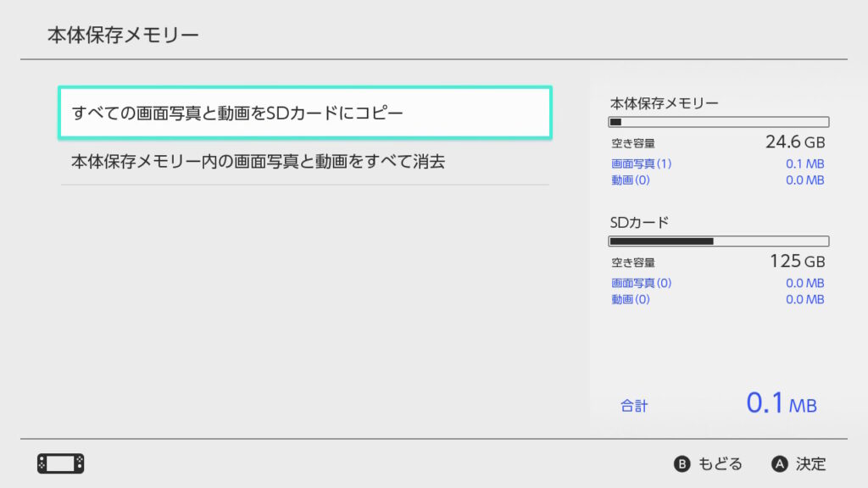Click the A 決定 confirm button
Viewport: 868px width, 488px height.
[x=798, y=463]
